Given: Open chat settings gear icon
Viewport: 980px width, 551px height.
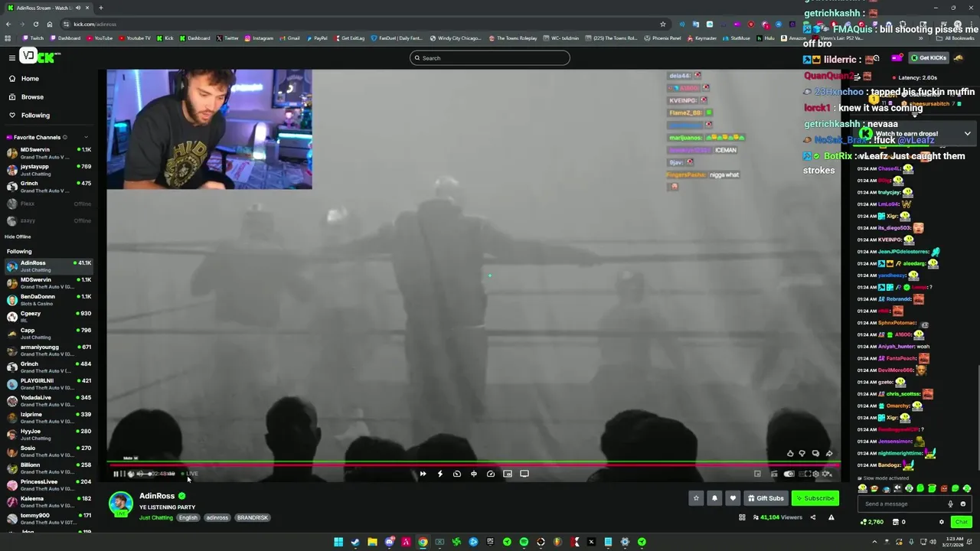Looking at the screenshot, I should tap(942, 522).
